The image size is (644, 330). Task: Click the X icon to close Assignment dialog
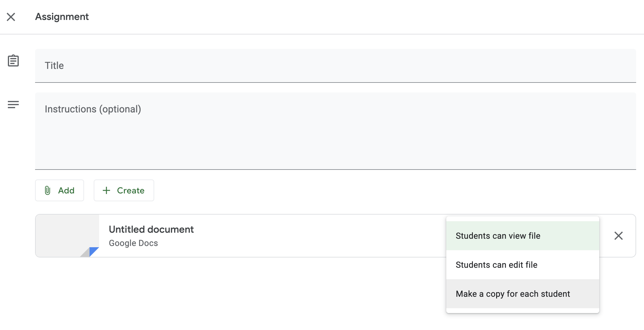click(11, 17)
